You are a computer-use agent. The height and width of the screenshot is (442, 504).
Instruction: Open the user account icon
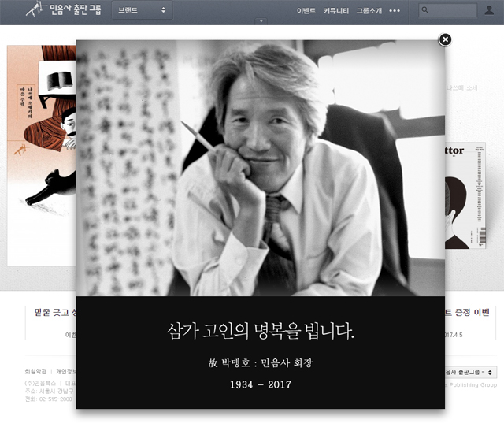pyautogui.click(x=489, y=11)
